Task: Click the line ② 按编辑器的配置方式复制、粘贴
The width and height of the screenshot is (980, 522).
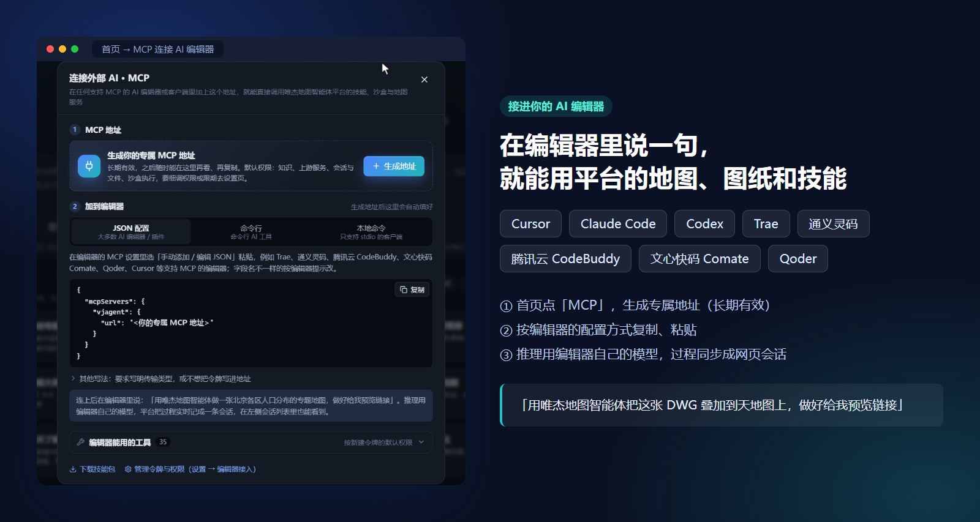Action: click(598, 330)
